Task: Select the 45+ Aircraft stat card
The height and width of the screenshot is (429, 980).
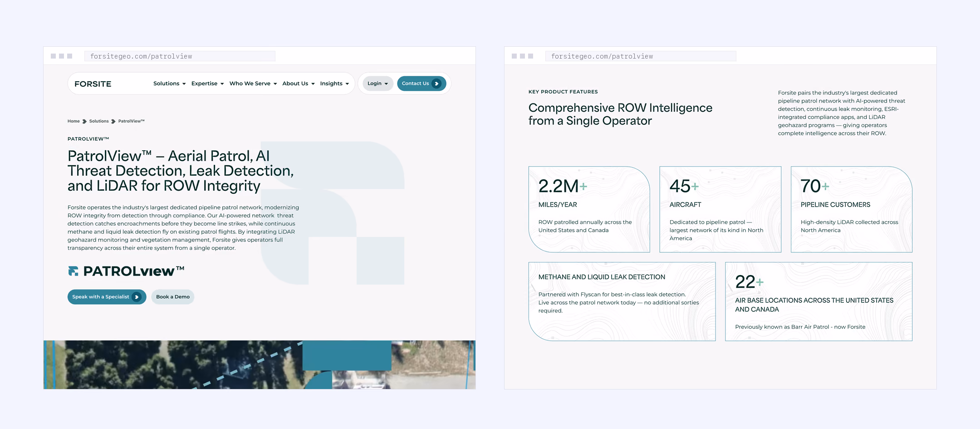Action: click(720, 209)
